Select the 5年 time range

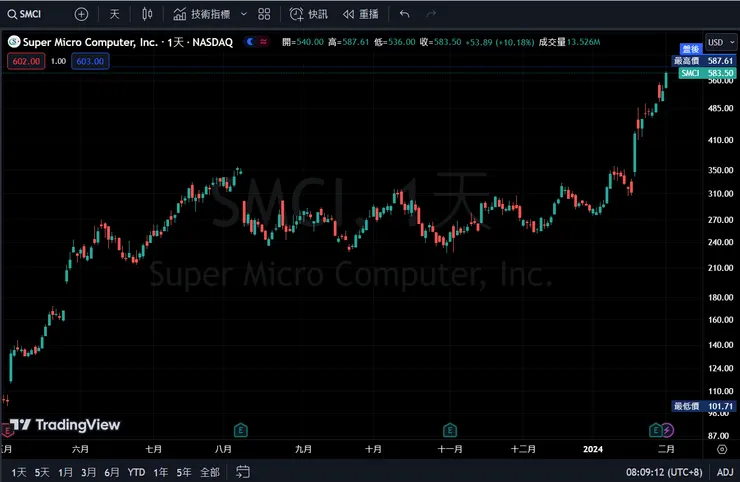184,472
